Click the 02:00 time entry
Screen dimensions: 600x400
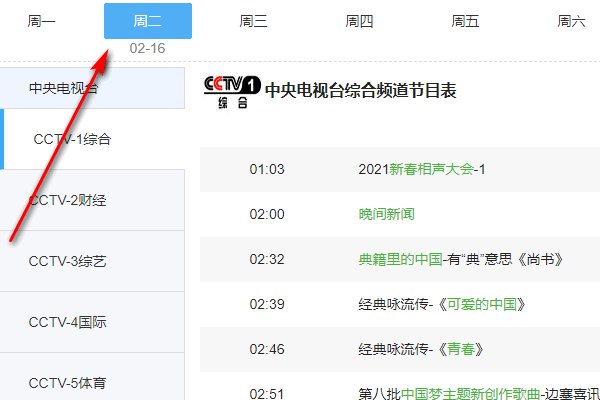click(267, 214)
